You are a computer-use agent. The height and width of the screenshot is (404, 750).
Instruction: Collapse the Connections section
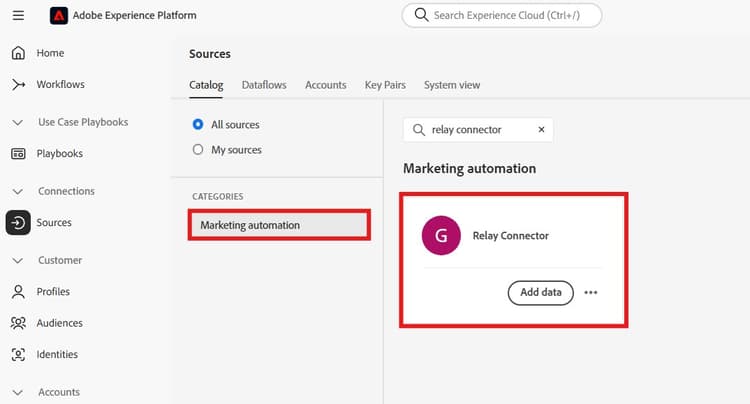(17, 191)
